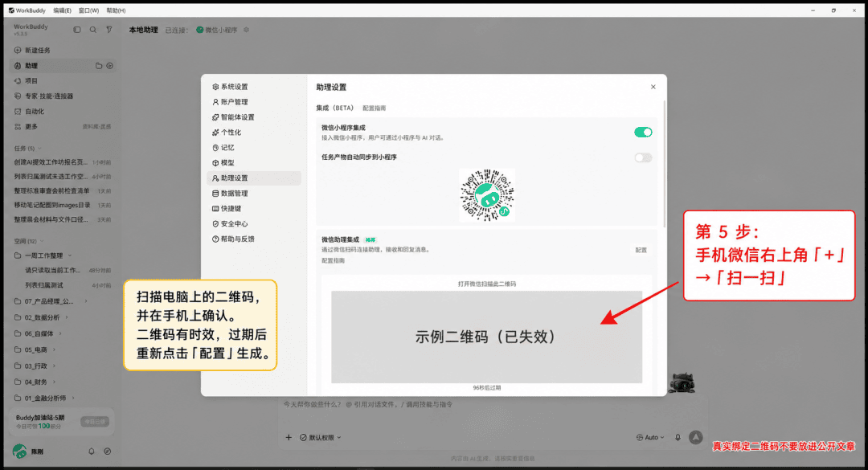
Task: Click the microphone icon in chat input
Action: click(678, 437)
